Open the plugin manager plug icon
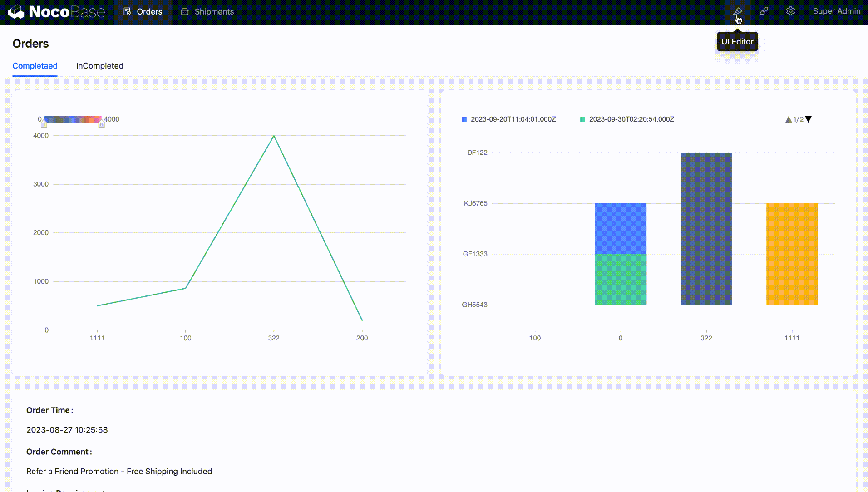The width and height of the screenshot is (868, 492). [x=764, y=11]
